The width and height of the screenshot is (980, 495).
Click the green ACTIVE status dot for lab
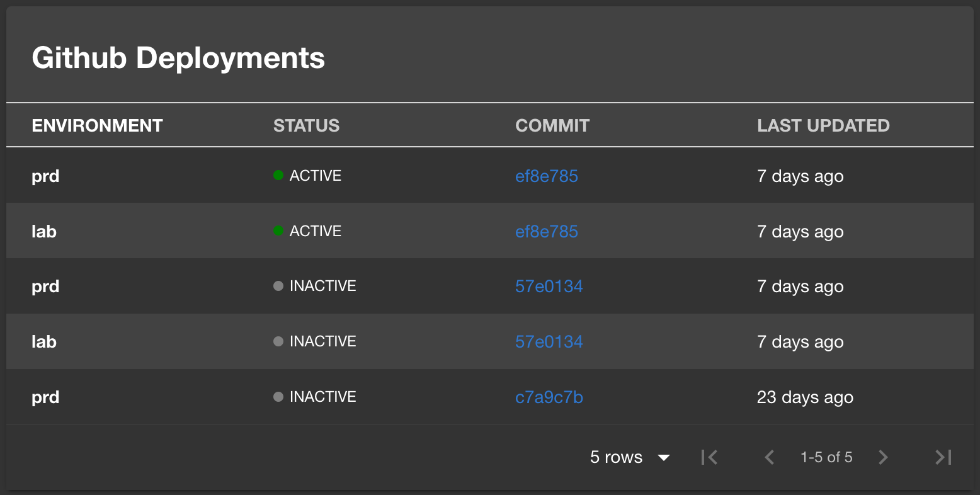pos(278,230)
